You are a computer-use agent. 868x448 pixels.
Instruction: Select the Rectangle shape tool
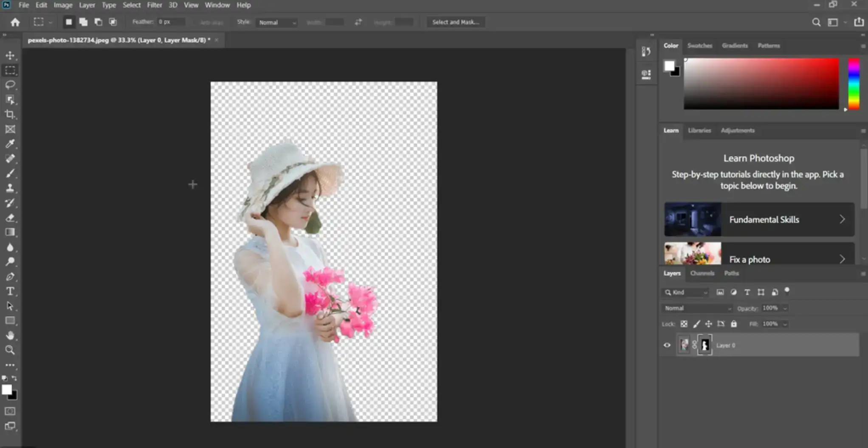pyautogui.click(x=10, y=321)
